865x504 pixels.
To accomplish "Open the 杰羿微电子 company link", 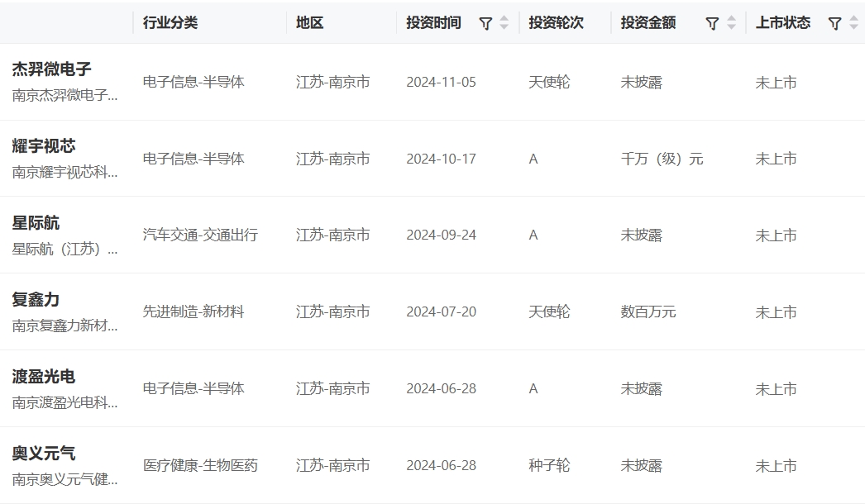I will click(51, 69).
